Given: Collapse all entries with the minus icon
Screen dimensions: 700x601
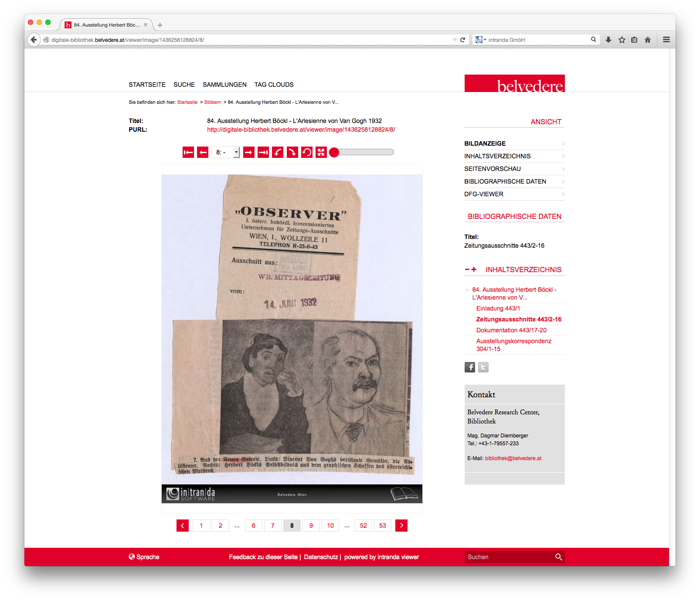Looking at the screenshot, I should [x=467, y=270].
